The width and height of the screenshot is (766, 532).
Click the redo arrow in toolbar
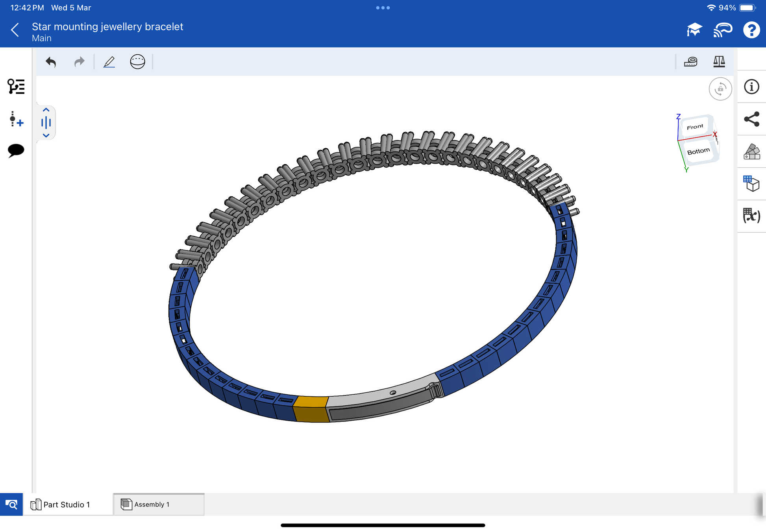[x=79, y=62]
